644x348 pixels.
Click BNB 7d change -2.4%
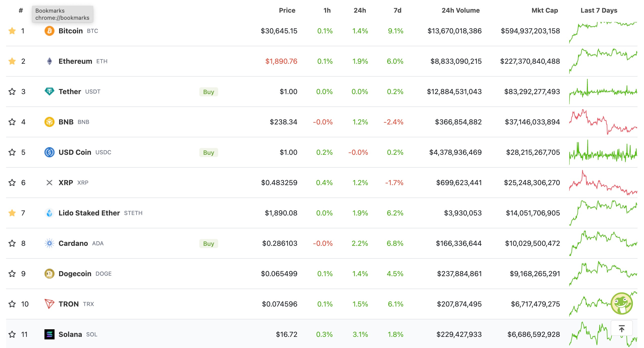pyautogui.click(x=393, y=122)
